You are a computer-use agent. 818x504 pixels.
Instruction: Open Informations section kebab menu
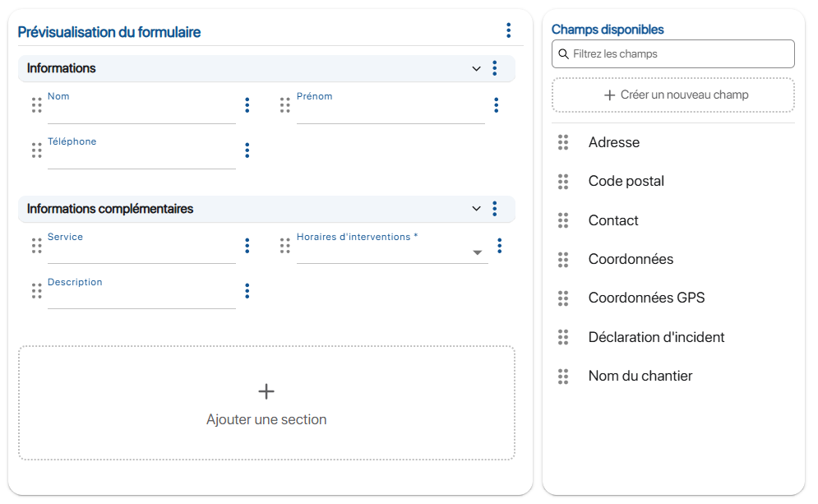(495, 68)
